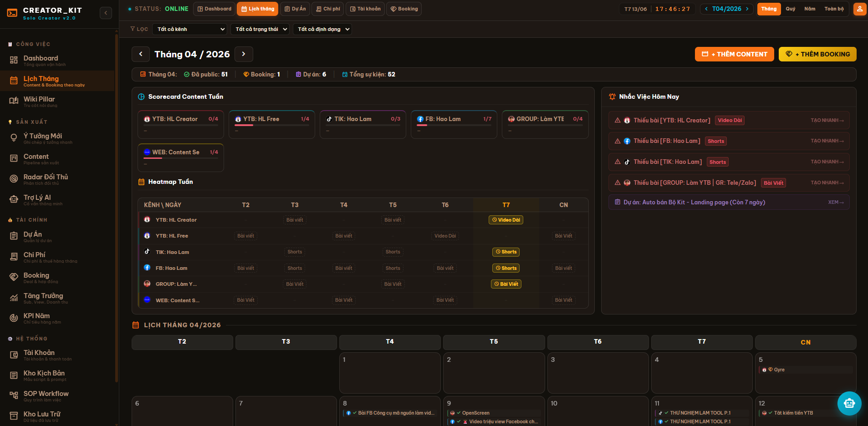Select the Tháng view toggle
Viewport: 868px width, 426px height.
click(x=769, y=9)
